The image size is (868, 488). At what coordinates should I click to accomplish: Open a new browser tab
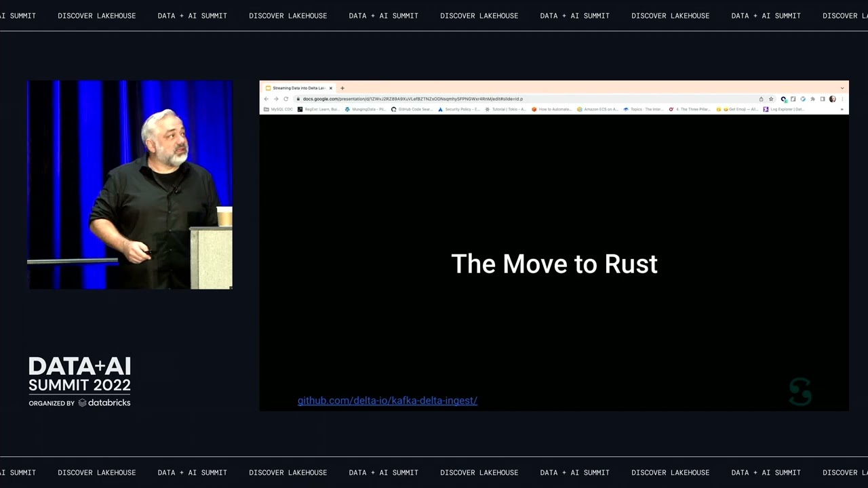coord(342,88)
